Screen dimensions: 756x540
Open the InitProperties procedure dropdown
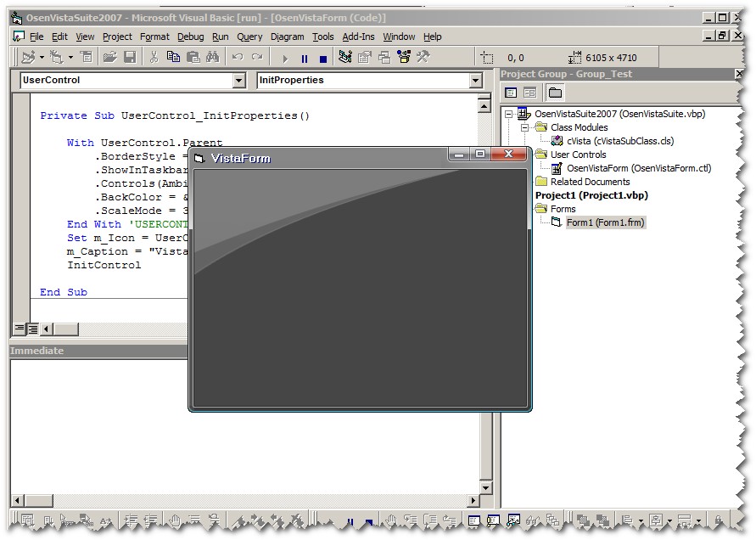[x=475, y=81]
